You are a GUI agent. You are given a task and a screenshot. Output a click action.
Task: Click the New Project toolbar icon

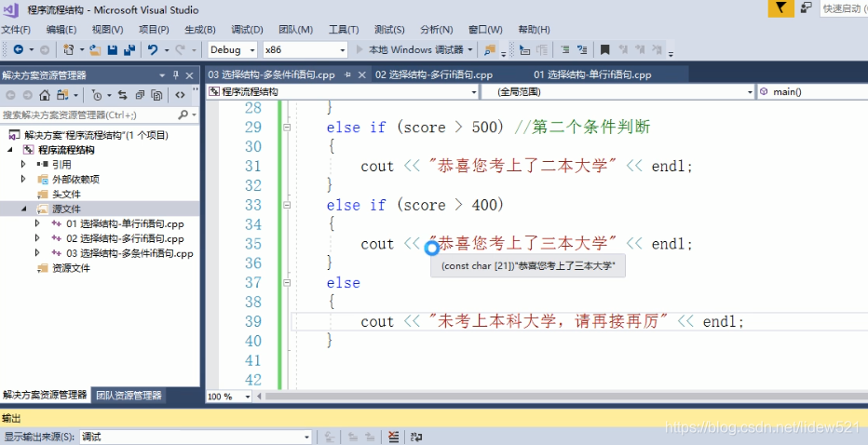point(68,50)
